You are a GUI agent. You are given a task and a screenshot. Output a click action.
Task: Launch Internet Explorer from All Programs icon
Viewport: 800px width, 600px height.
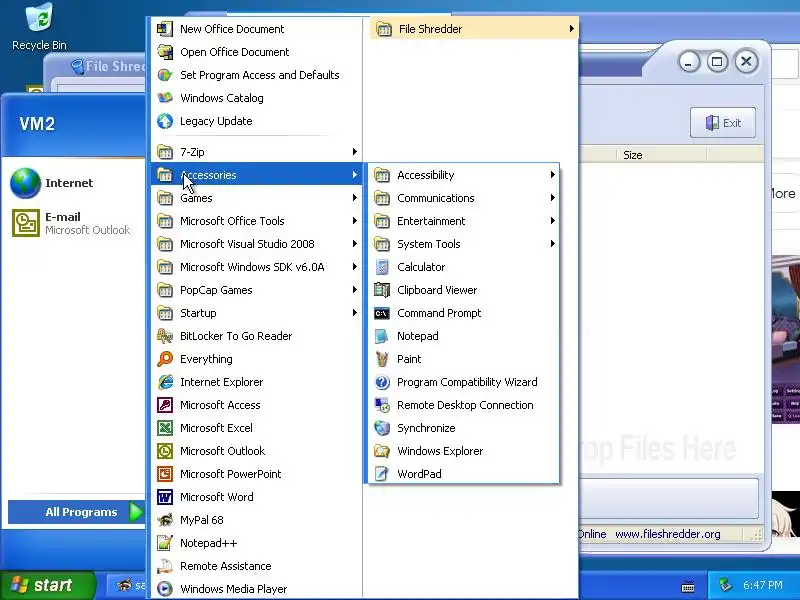tap(165, 382)
